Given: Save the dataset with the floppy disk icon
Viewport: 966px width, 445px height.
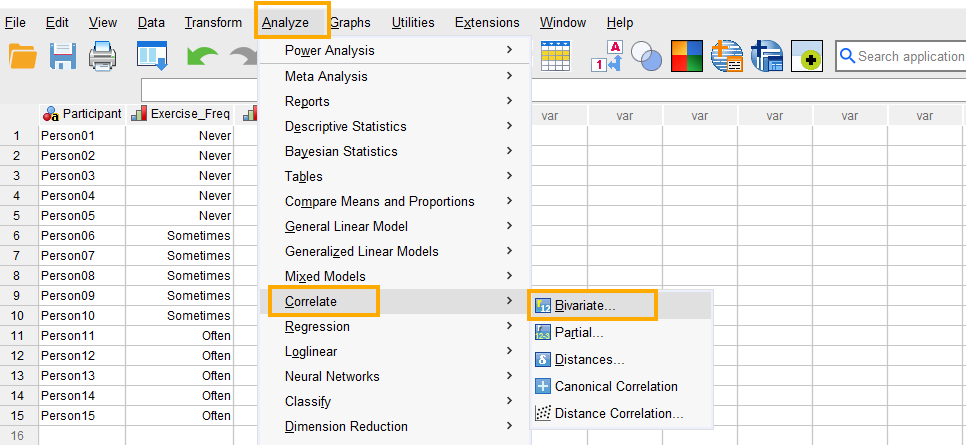Looking at the screenshot, I should (63, 58).
